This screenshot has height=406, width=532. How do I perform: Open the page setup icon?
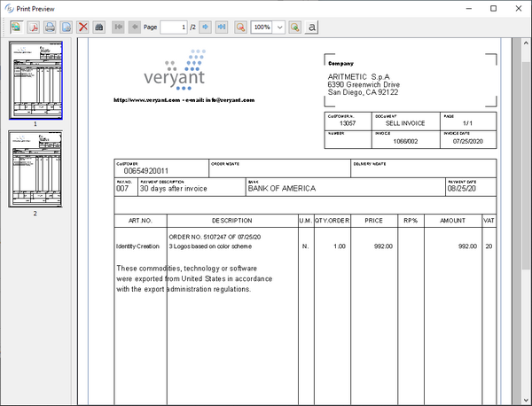pos(66,27)
